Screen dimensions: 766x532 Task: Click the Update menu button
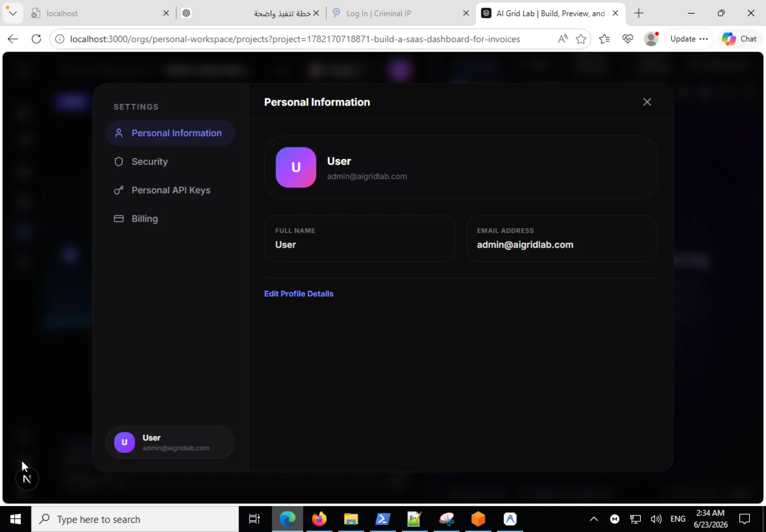click(x=689, y=39)
